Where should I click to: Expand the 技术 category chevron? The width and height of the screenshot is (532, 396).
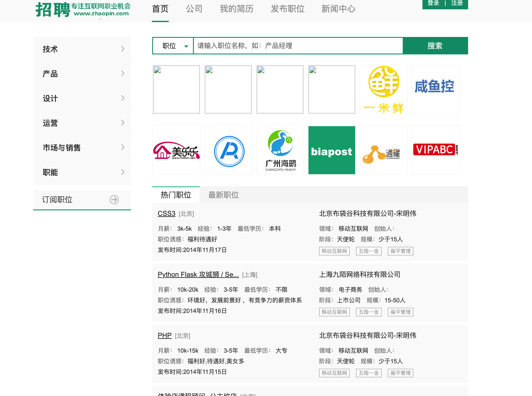pos(123,49)
